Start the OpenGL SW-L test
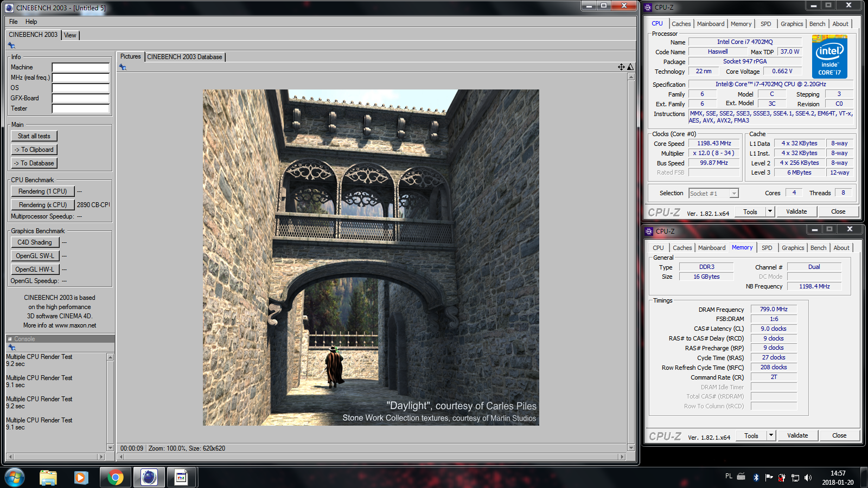Screen dimensions: 868x488 pyautogui.click(x=35, y=256)
